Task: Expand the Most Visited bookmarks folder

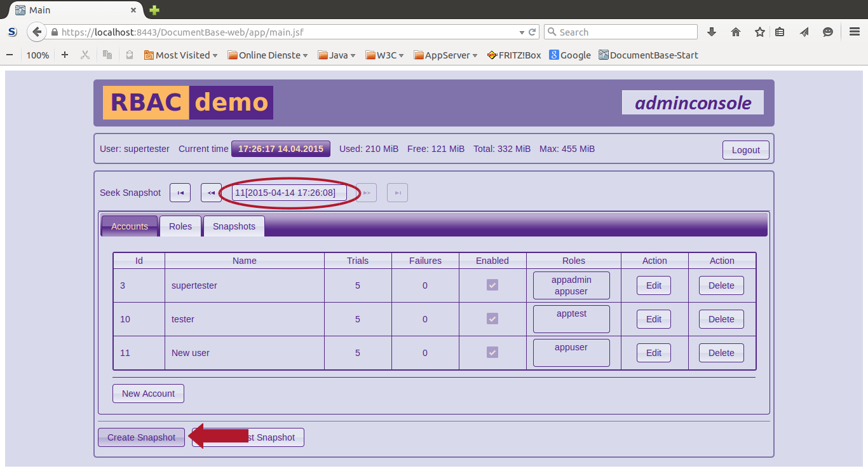Action: [181, 55]
